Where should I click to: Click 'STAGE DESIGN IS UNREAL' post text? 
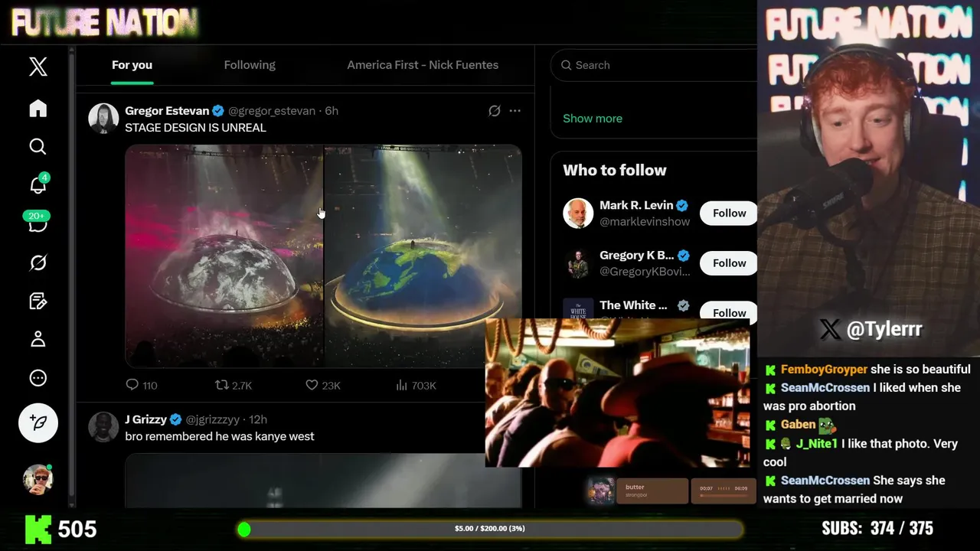point(196,128)
